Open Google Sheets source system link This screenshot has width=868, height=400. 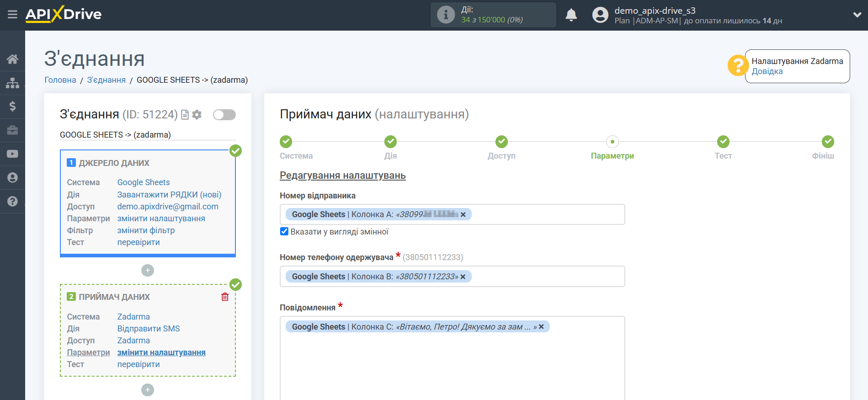[144, 182]
